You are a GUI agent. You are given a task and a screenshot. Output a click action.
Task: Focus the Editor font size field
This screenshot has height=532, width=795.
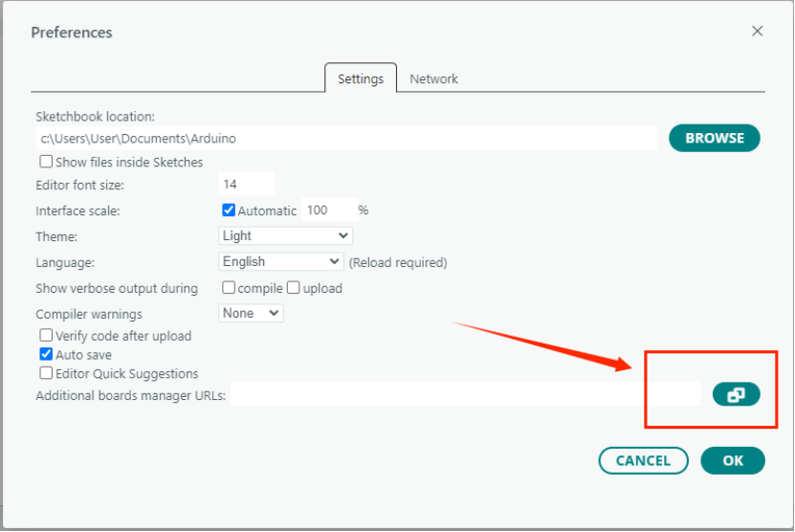point(247,184)
